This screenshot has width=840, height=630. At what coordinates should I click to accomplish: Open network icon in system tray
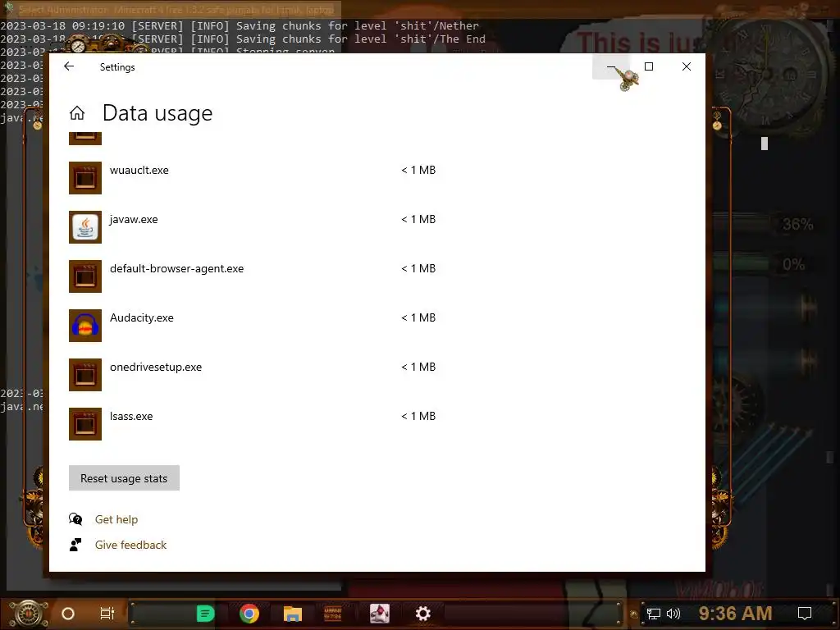tap(654, 614)
